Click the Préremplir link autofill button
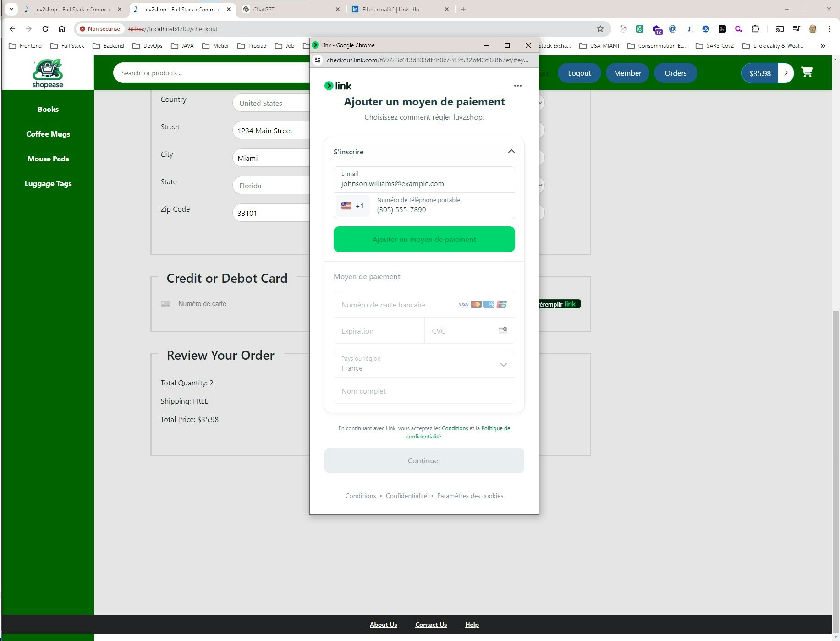 (560, 304)
